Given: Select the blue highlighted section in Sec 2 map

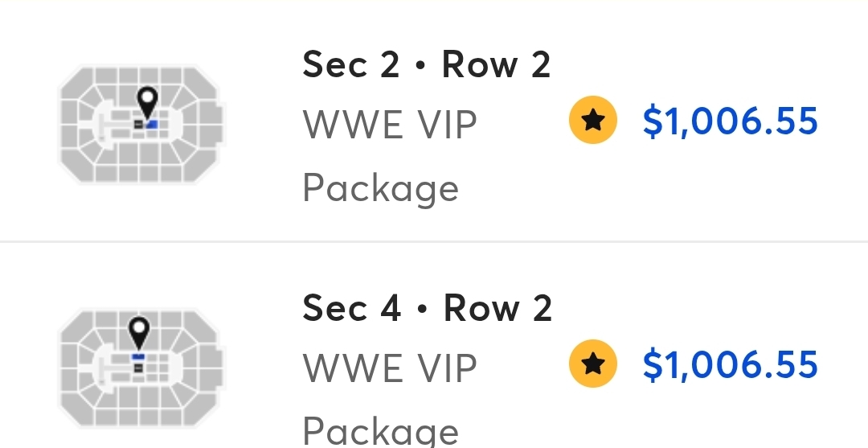Looking at the screenshot, I should pos(151,125).
